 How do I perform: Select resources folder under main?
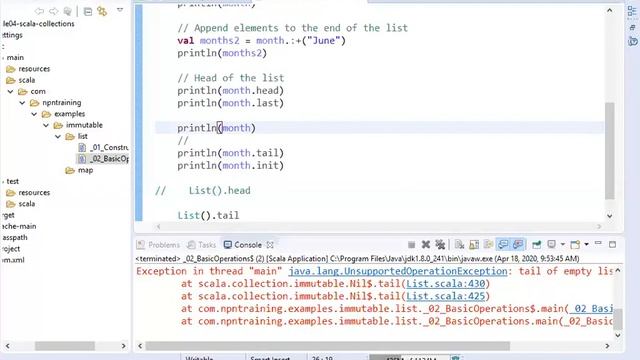click(x=28, y=69)
